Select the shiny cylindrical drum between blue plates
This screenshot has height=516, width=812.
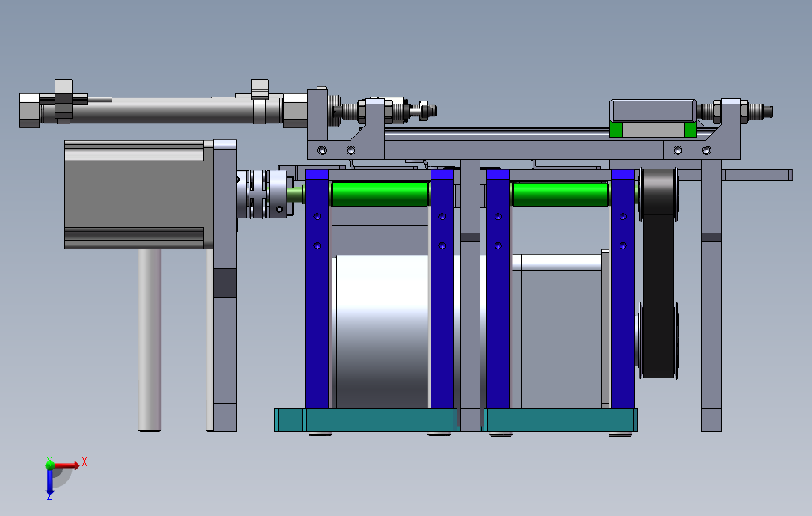[382, 332]
